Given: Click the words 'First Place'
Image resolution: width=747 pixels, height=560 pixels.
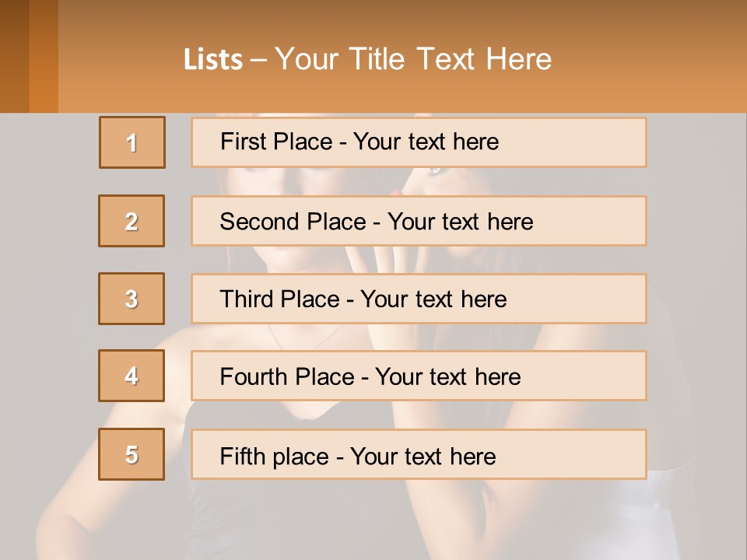Looking at the screenshot, I should (276, 142).
